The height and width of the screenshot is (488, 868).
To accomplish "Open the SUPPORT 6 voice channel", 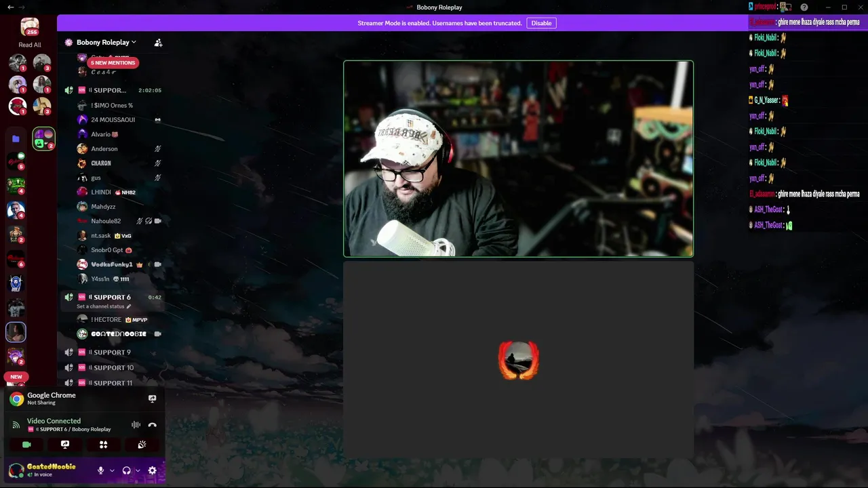I will tap(113, 297).
